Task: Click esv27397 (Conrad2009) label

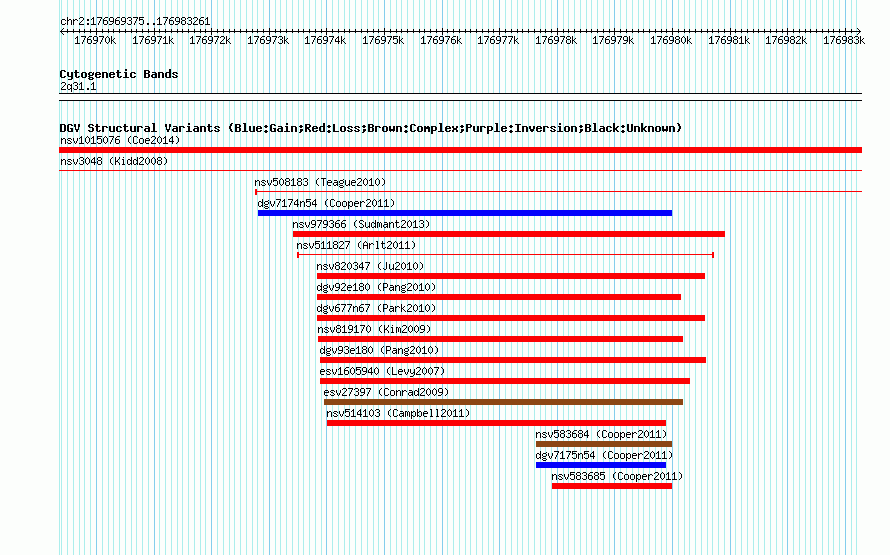Action: (386, 392)
